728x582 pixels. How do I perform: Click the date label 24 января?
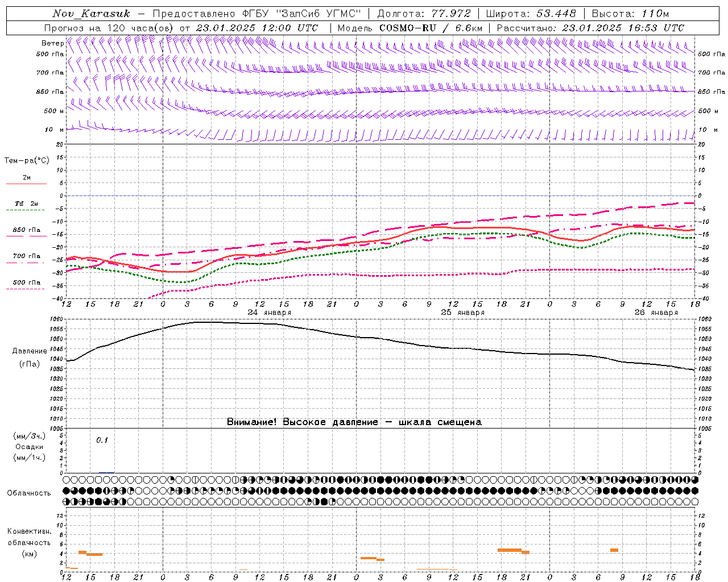[270, 313]
